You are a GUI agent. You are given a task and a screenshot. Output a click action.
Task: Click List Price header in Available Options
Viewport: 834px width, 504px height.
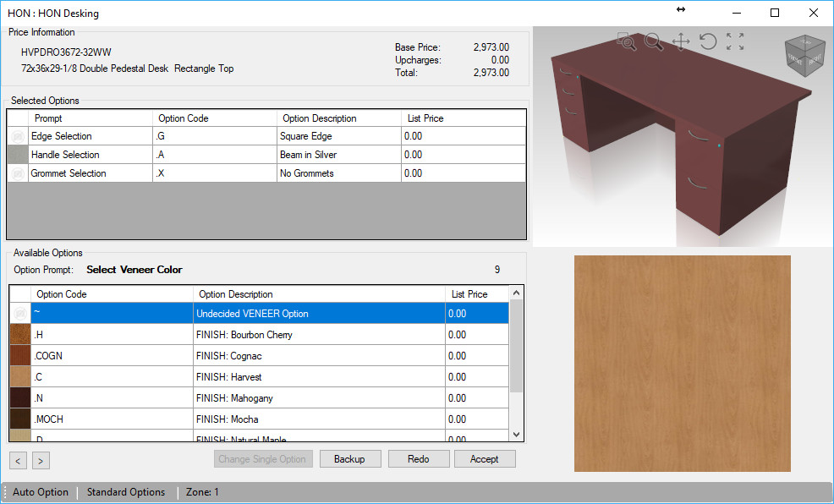[477, 294]
